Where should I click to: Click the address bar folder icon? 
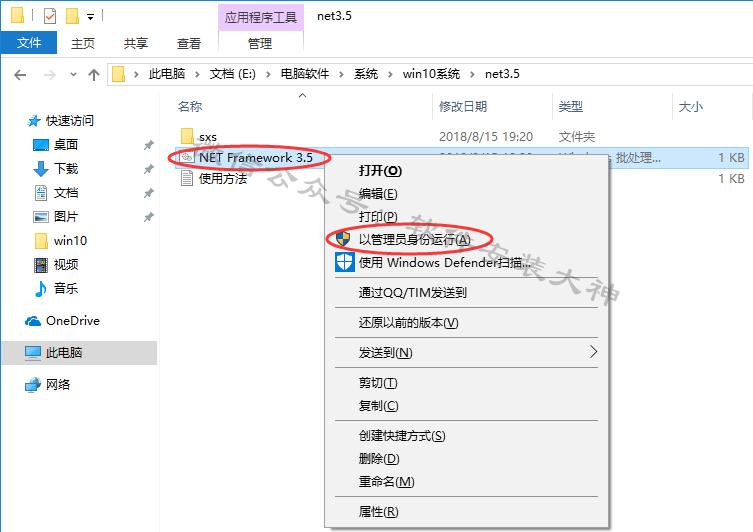tap(119, 74)
